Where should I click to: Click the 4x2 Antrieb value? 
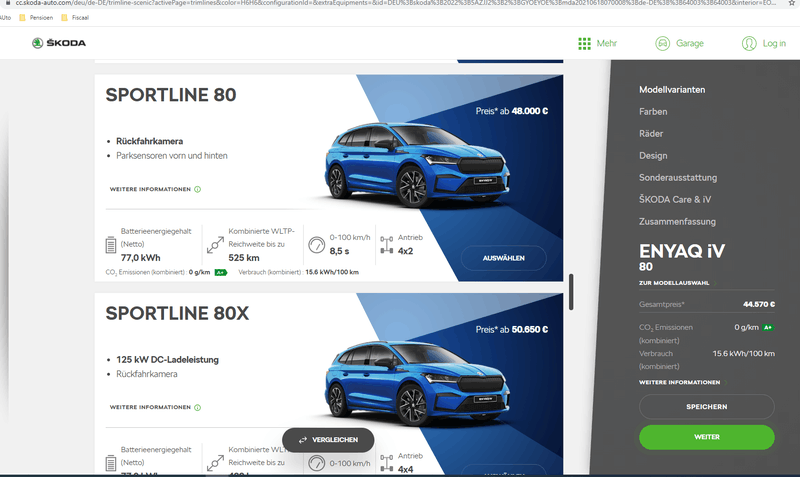click(406, 251)
